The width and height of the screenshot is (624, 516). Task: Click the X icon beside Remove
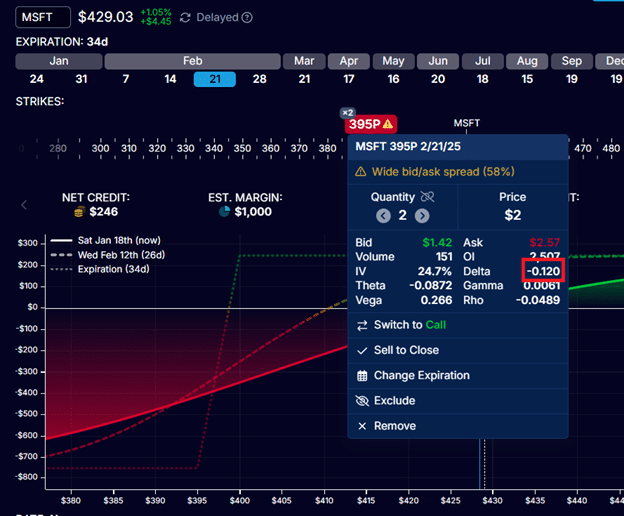click(362, 426)
